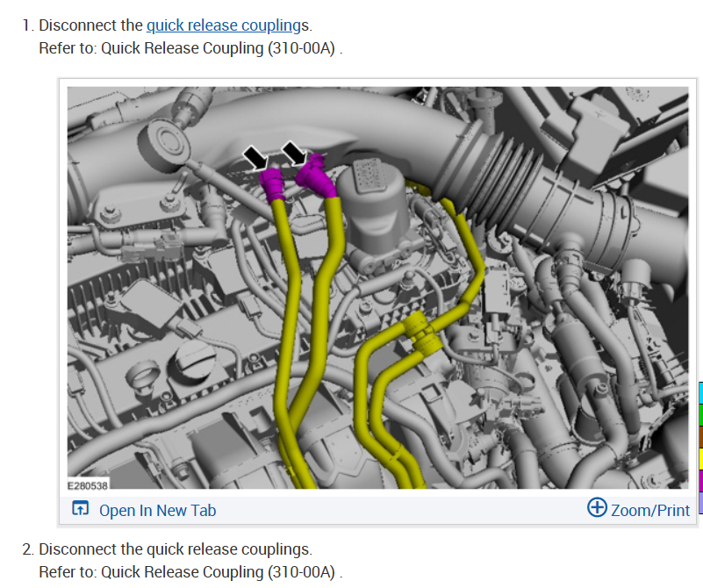Select the cyan color swatch at the right edge
The width and height of the screenshot is (703, 588).
700,393
